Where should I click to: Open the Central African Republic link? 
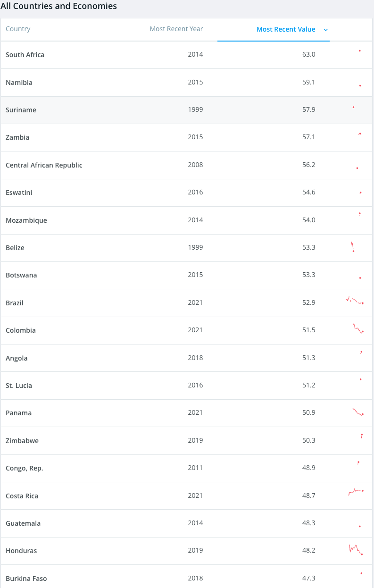[x=44, y=165]
